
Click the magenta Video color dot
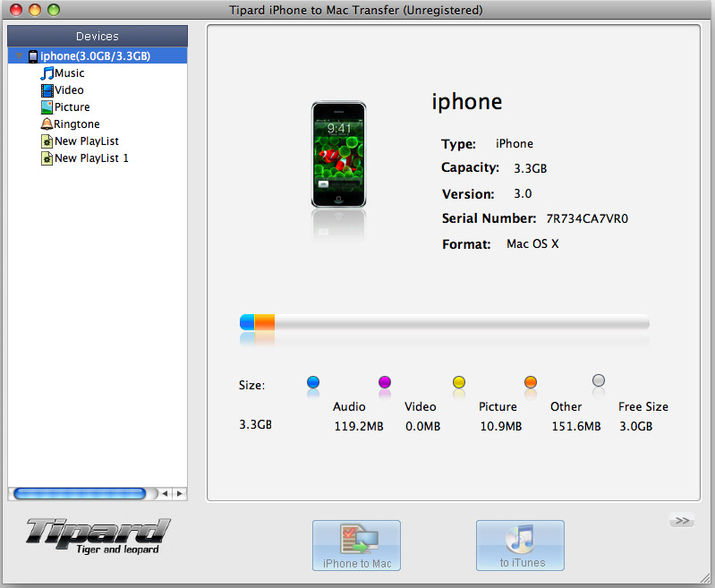(x=385, y=382)
